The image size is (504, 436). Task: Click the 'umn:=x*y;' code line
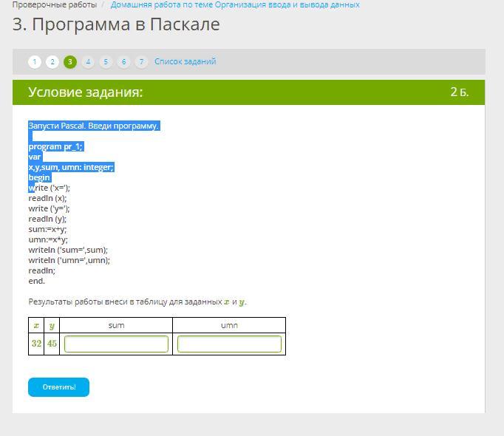(48, 239)
